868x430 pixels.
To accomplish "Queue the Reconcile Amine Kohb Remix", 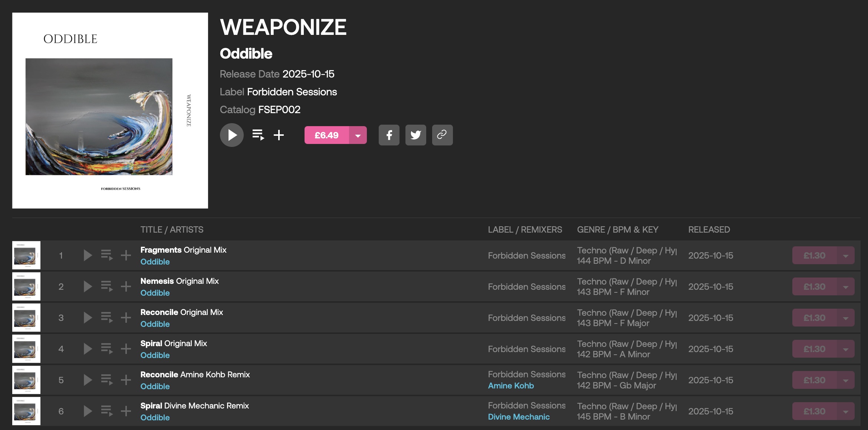I will (107, 380).
